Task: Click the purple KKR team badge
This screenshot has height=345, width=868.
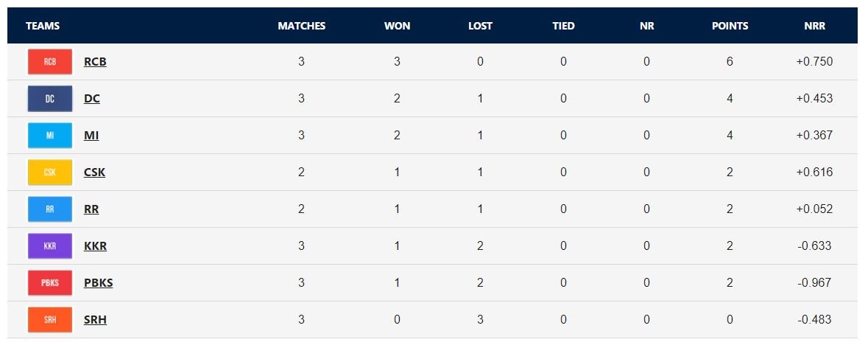Action: point(50,246)
